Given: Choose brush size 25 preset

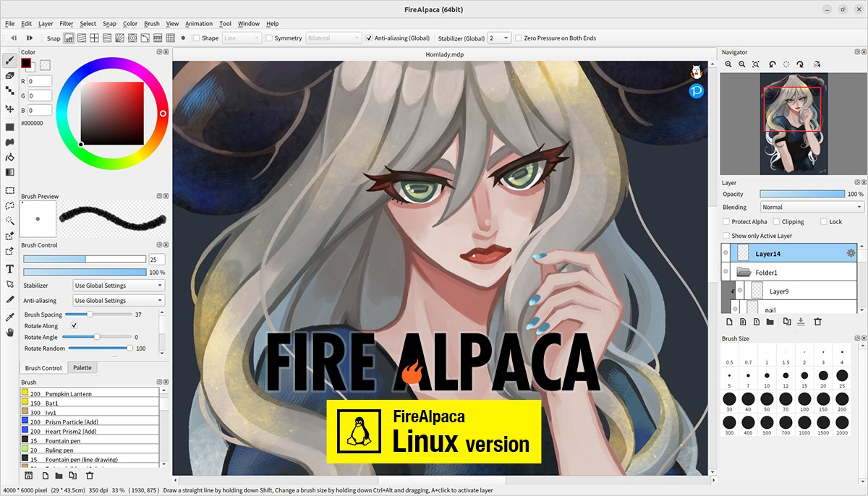Looking at the screenshot, I should [x=841, y=379].
